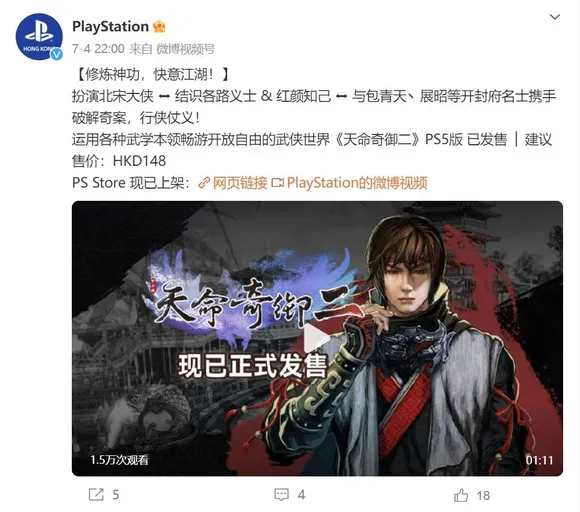Click the gold crown member badge
Screen dimensions: 580x512
[159, 27]
